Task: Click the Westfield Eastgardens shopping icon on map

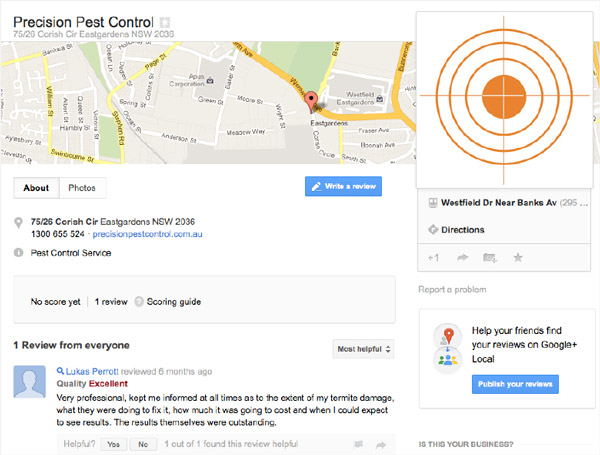Action: click(380, 99)
